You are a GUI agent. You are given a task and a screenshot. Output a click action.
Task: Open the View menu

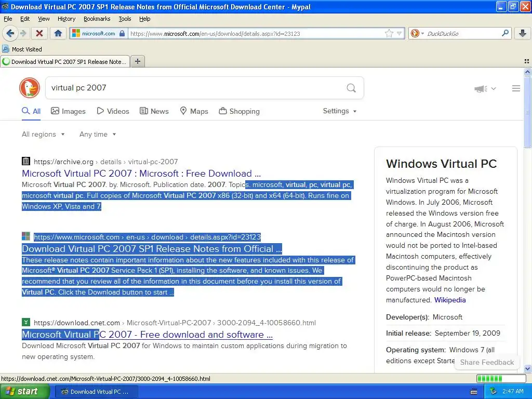pyautogui.click(x=44, y=19)
